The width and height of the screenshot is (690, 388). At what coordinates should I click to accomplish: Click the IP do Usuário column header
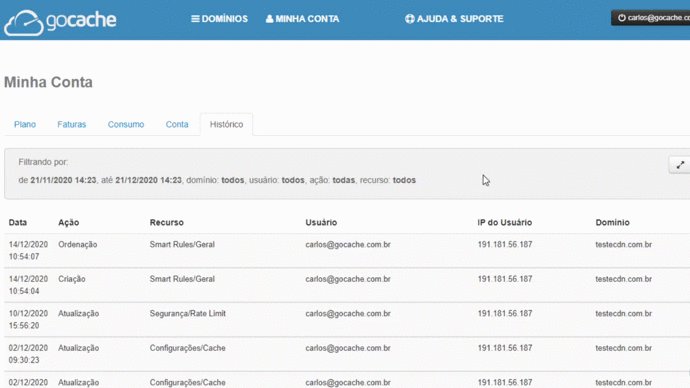(505, 223)
